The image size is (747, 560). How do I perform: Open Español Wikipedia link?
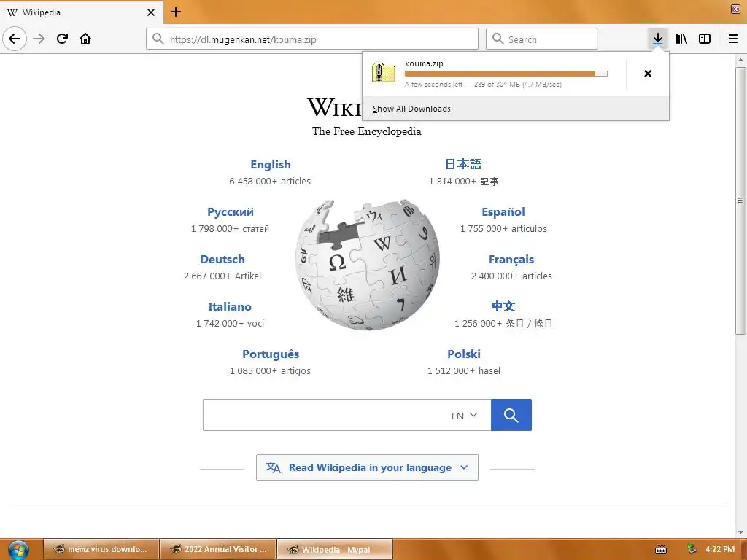tap(503, 212)
